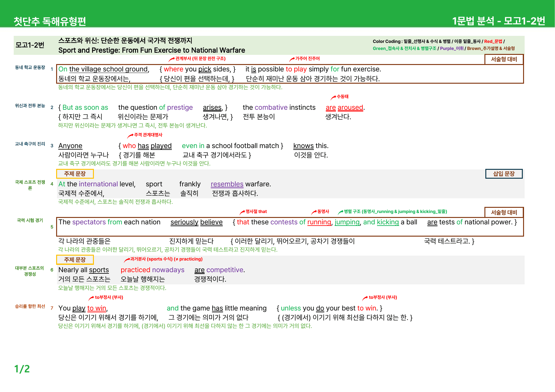The width and height of the screenshot is (555, 392).
Task: Click the underlined verb 'arises,'
Action: (212, 108)
